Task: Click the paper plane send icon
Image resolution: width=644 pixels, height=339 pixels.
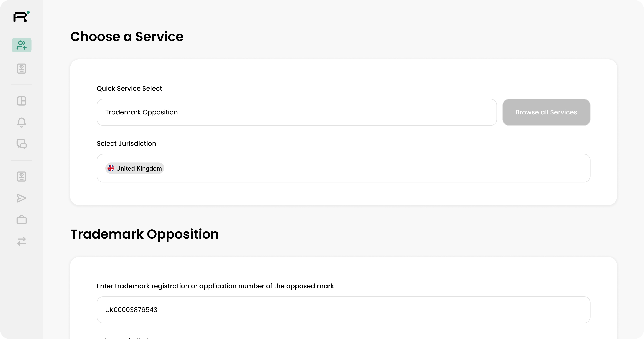Action: 21,198
